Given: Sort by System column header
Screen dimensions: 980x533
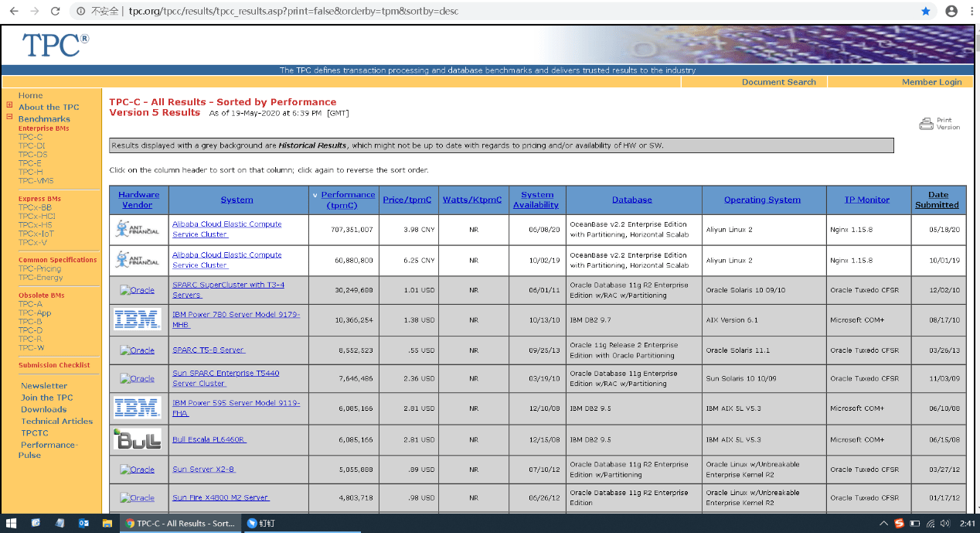Looking at the screenshot, I should [237, 200].
